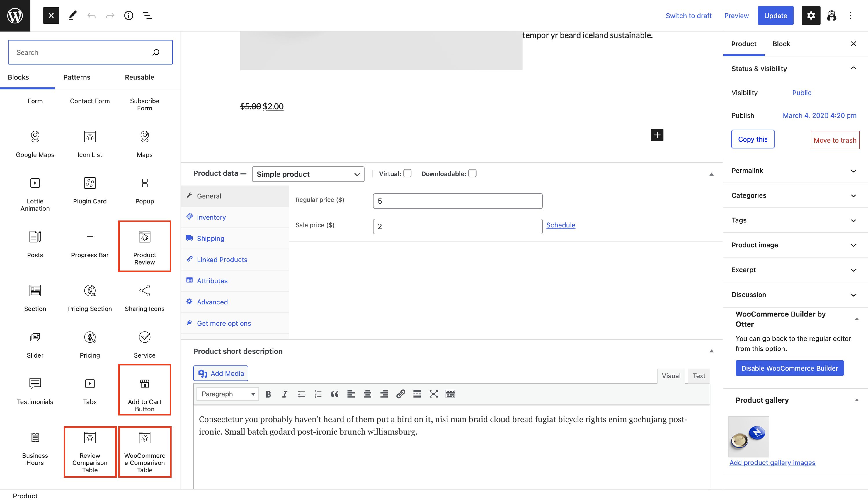Open the settings gear icon
Screen dimensions: 868x502
coord(810,16)
